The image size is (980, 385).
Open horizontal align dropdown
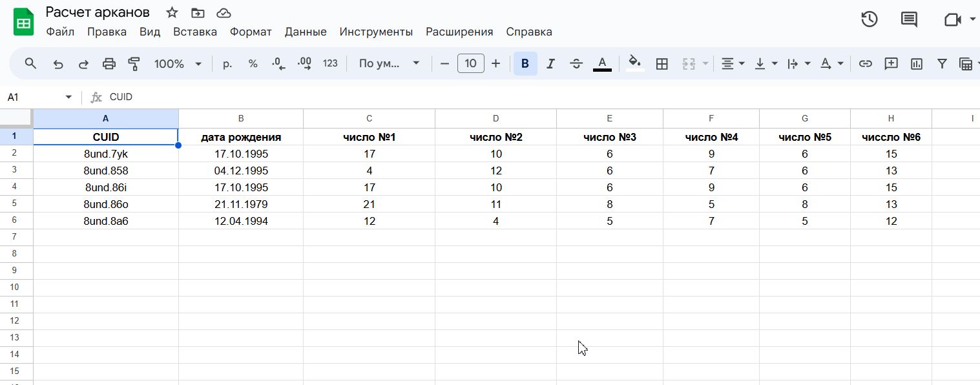pyautogui.click(x=733, y=63)
